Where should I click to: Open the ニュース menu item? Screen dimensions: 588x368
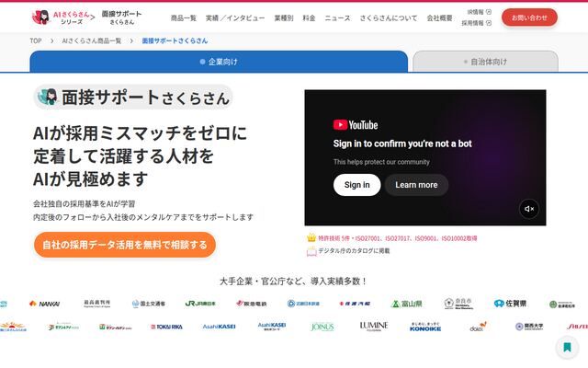(x=337, y=18)
